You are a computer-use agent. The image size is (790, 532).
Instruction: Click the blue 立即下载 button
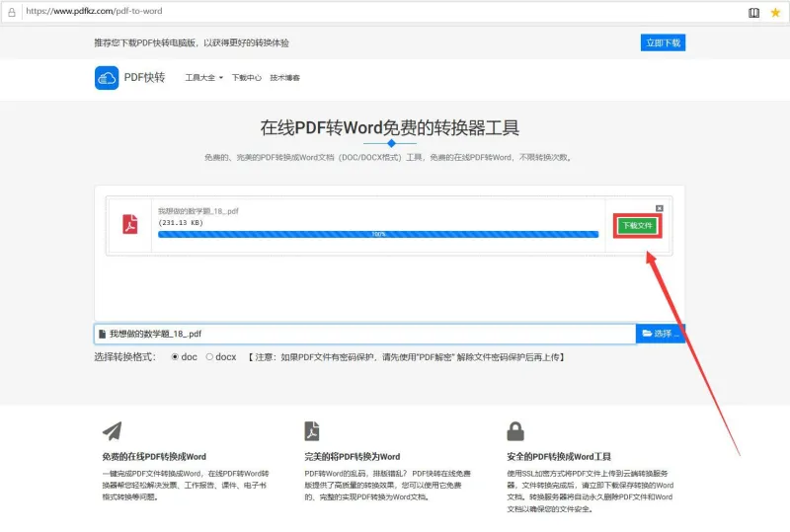[x=663, y=42]
